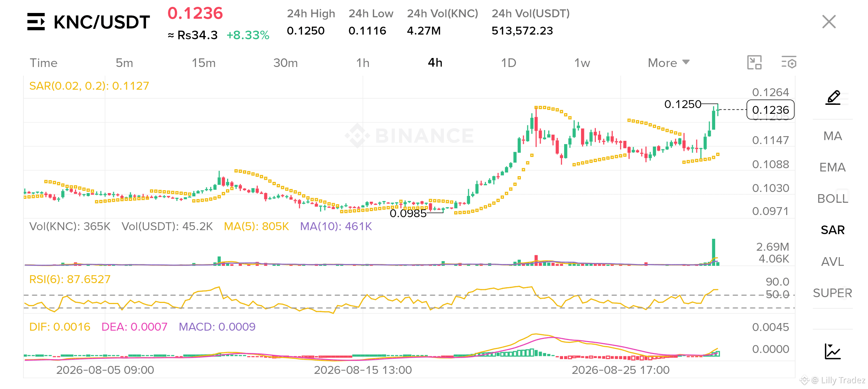Click the Vol(KNC): 365K label
The height and width of the screenshot is (389, 868).
[x=70, y=227]
